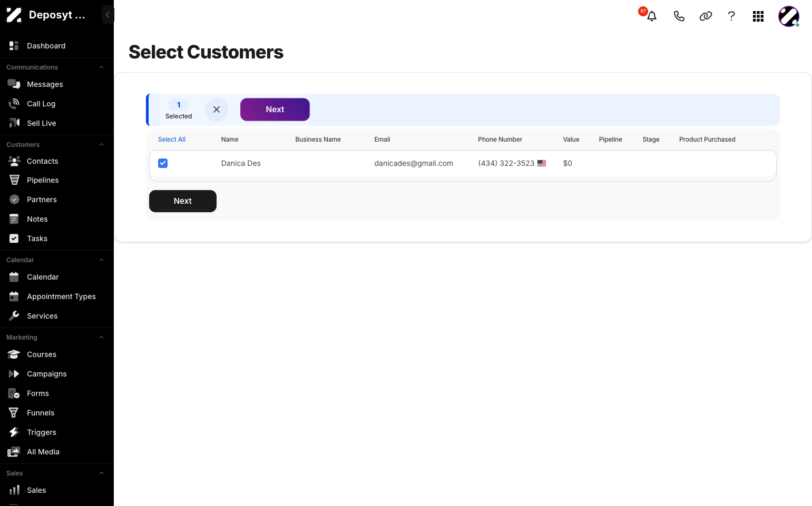Open Funnels in the sidebar
Viewport: 812px width, 506px height.
pos(41,413)
